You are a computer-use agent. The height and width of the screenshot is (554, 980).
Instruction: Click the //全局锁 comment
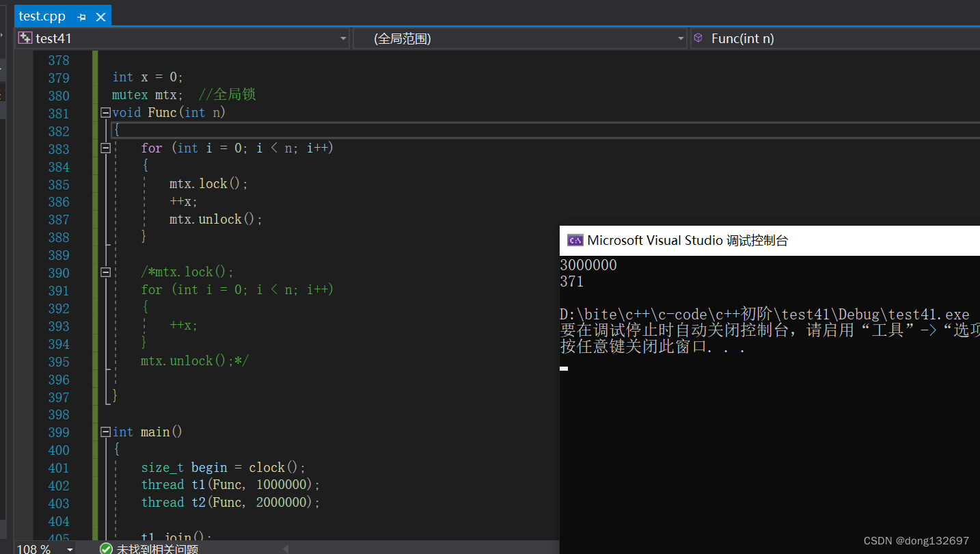[x=228, y=94]
